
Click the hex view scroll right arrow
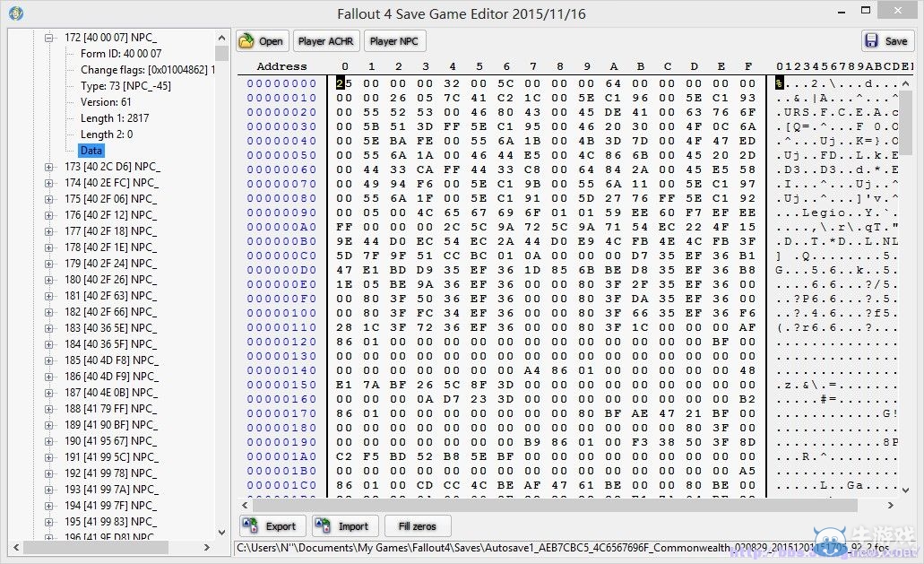point(891,505)
